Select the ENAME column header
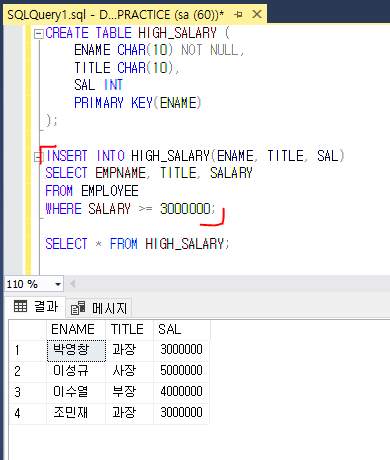Screen dimensions: 390x460 click(x=76, y=330)
